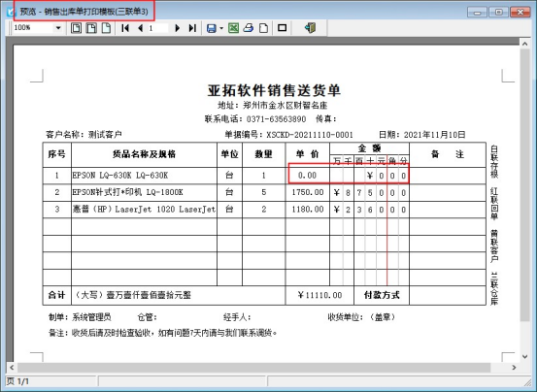Click the rectangle full screen icon

point(282,27)
